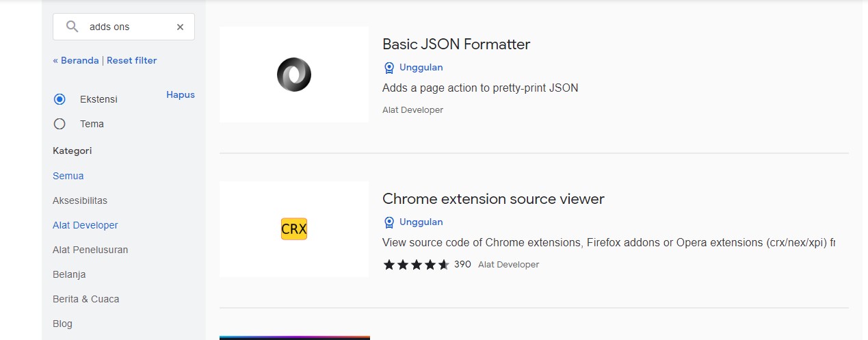The image size is (868, 340).
Task: Click Unggulan badge icon for Basic JSON Formatter
Action: click(x=389, y=68)
